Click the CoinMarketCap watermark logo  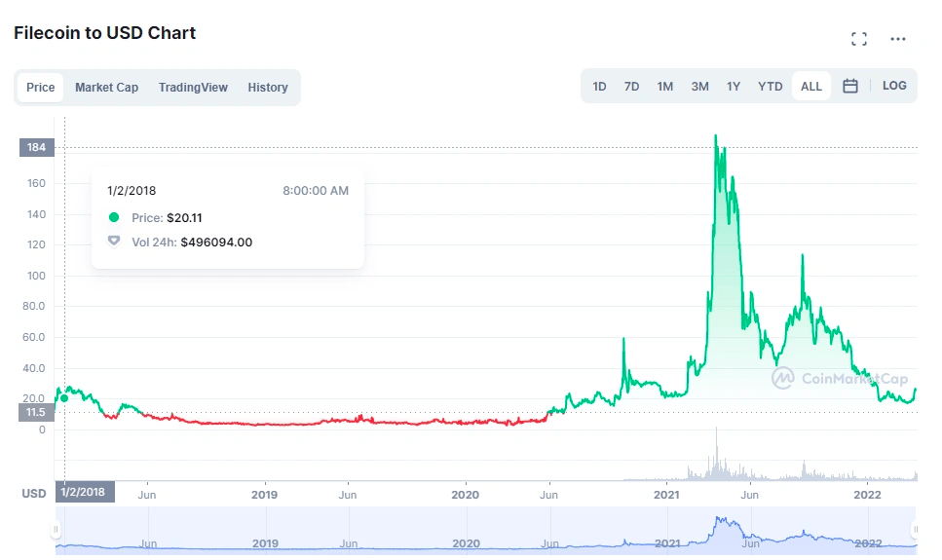tap(783, 378)
